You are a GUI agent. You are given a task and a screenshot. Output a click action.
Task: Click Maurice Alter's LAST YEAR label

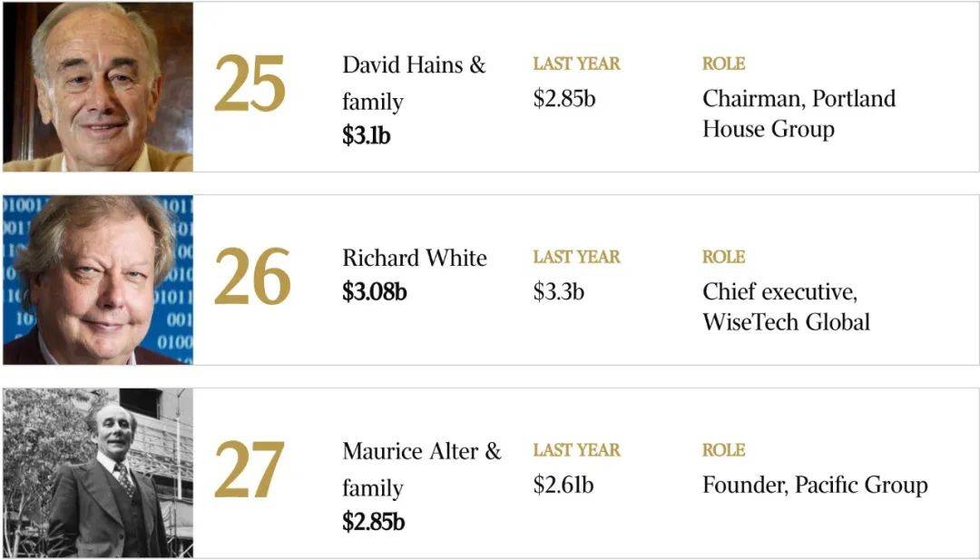[577, 450]
